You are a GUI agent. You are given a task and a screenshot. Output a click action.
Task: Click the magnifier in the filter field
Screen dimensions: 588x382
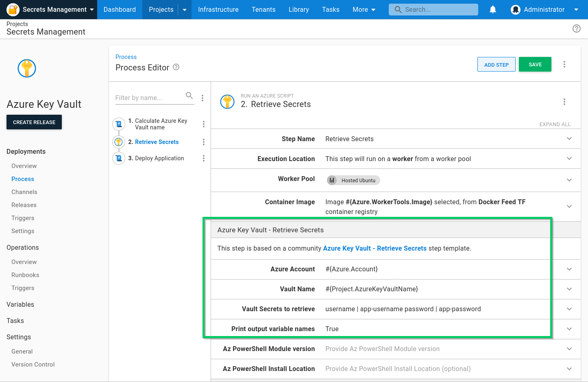[x=189, y=96]
